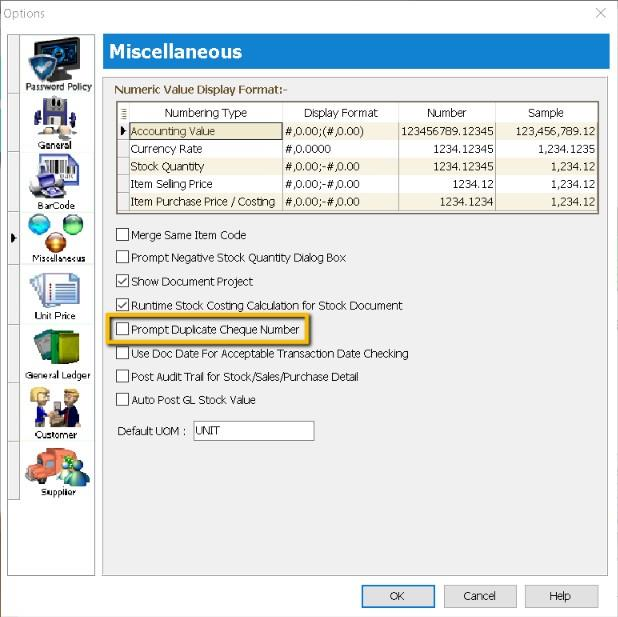Toggle Prompt Negative Stock Quantity Dialog Box
Screen dimensions: 618x617
point(123,258)
